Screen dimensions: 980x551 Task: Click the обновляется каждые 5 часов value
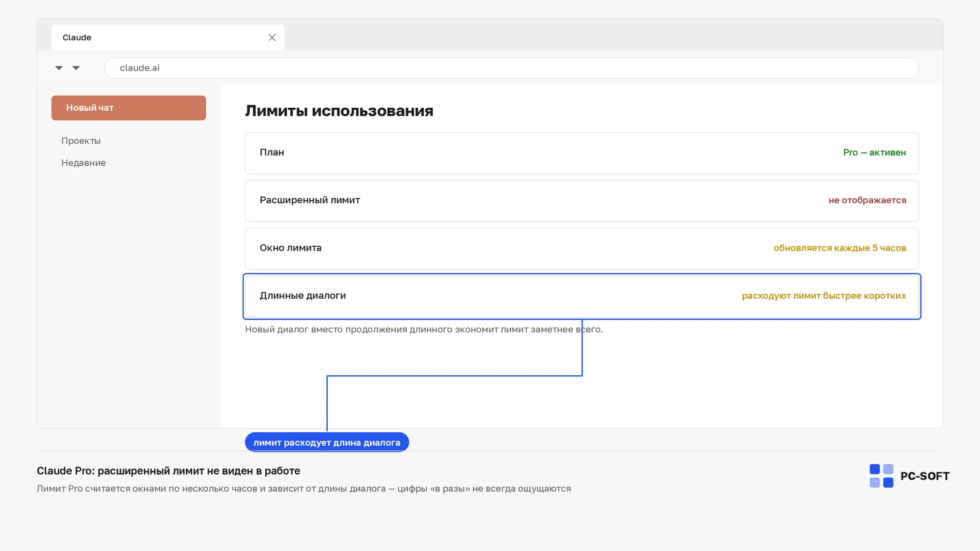[840, 248]
